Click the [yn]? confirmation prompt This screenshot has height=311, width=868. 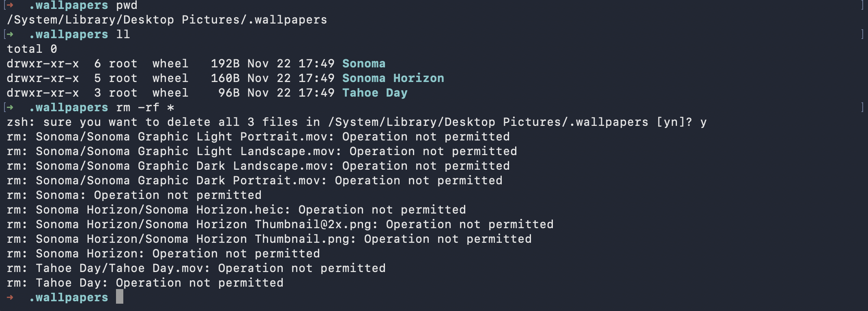(x=674, y=122)
